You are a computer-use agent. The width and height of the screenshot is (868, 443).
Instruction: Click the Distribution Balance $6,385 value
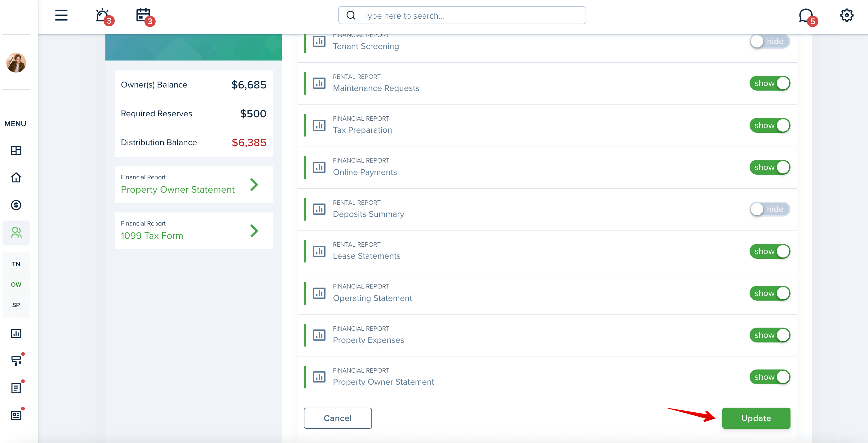[249, 142]
